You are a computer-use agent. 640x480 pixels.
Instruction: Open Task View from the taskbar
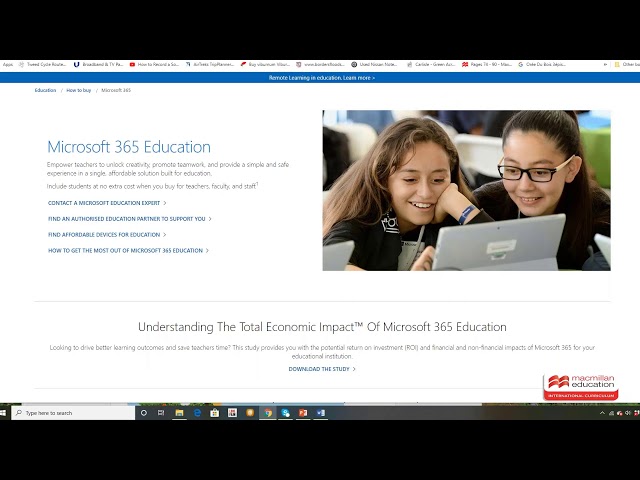point(161,413)
